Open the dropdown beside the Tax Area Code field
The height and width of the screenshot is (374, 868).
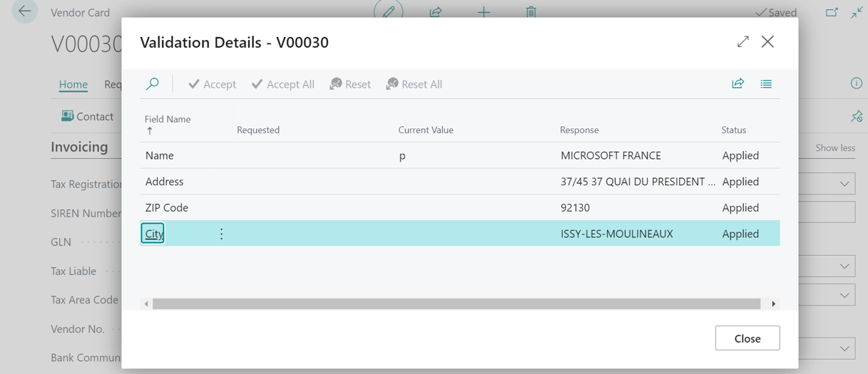coord(844,296)
